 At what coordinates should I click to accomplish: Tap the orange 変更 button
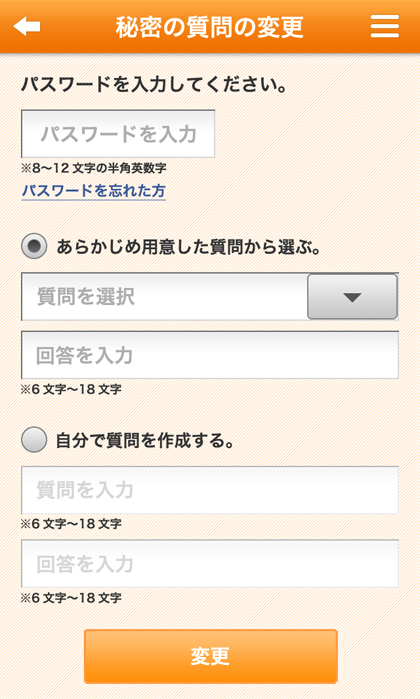point(210,656)
